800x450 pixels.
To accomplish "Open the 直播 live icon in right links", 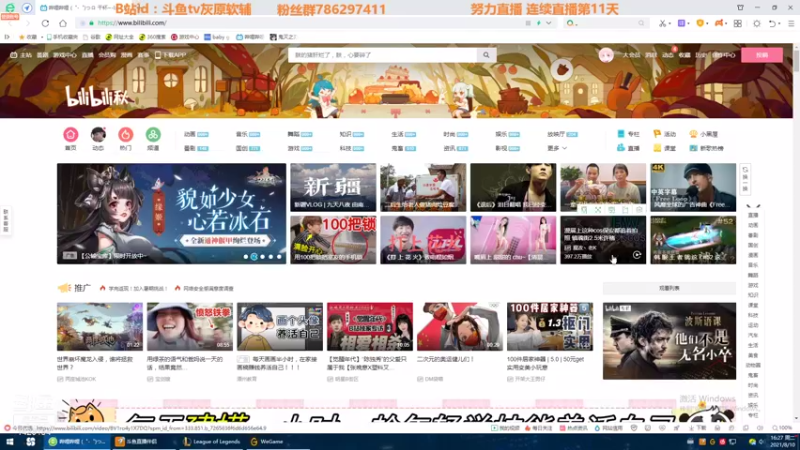I will coord(621,148).
